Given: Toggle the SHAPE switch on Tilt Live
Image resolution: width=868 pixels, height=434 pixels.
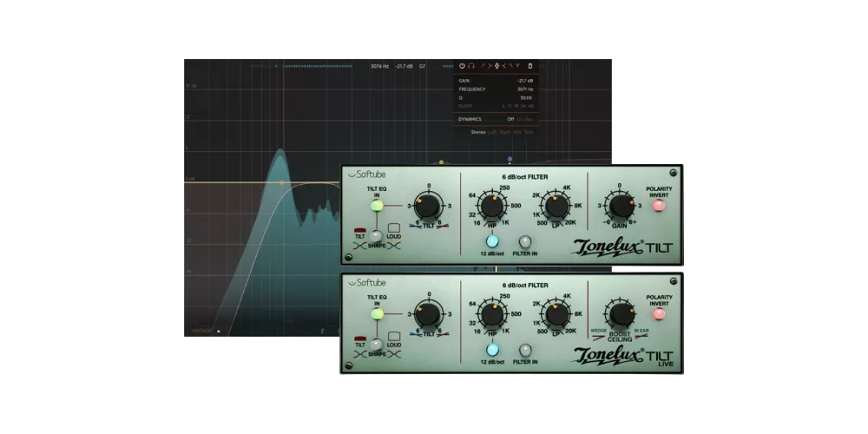Looking at the screenshot, I should click(x=377, y=344).
